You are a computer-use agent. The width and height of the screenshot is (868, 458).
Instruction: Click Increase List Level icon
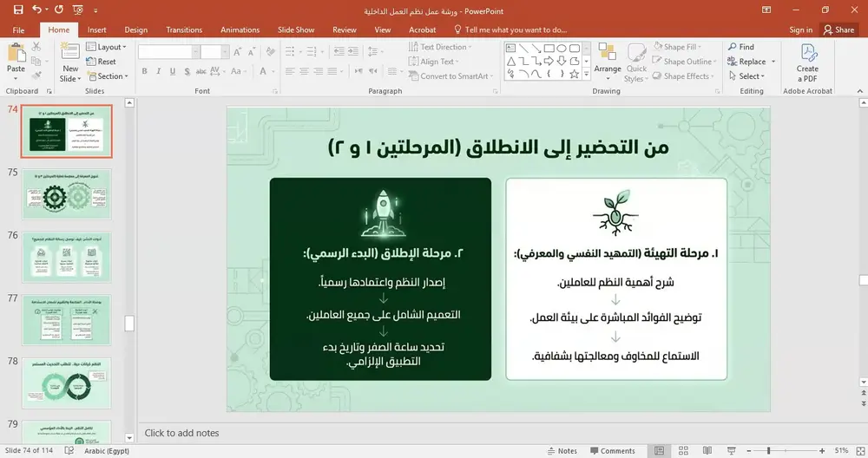(352, 52)
